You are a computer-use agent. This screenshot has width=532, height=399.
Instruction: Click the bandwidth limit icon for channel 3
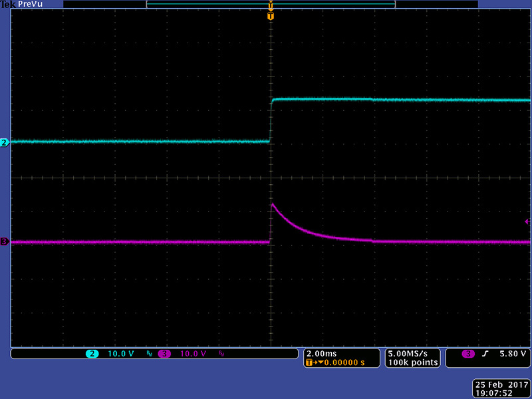click(x=221, y=354)
